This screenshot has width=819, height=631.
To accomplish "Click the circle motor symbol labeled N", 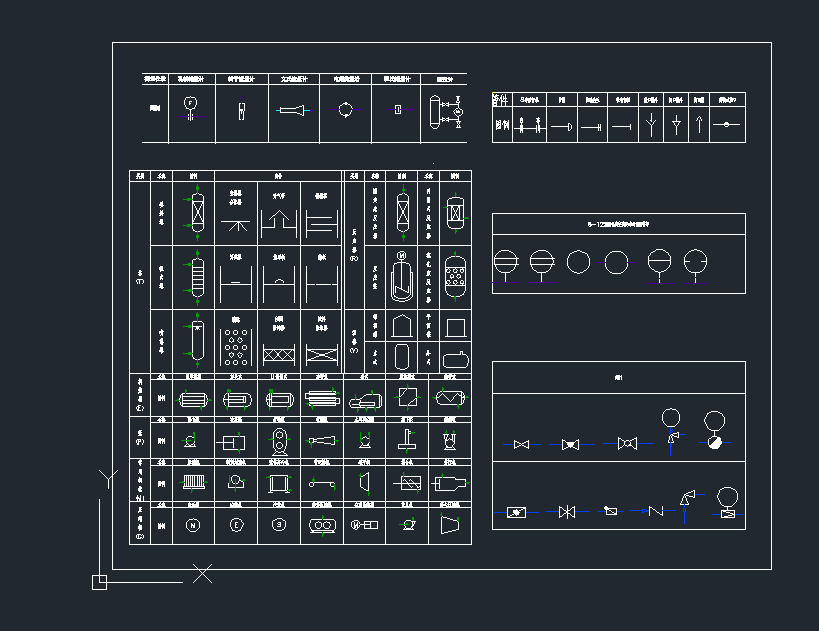I will tap(192, 524).
